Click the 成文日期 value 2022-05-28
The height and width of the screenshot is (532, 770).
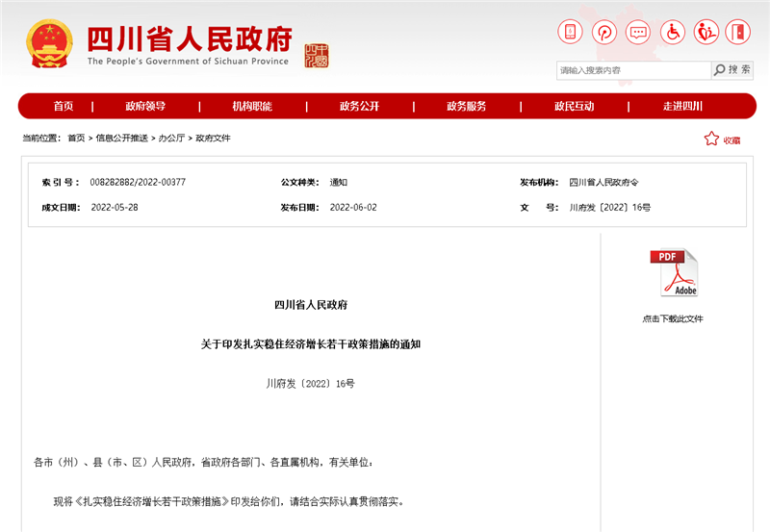115,208
